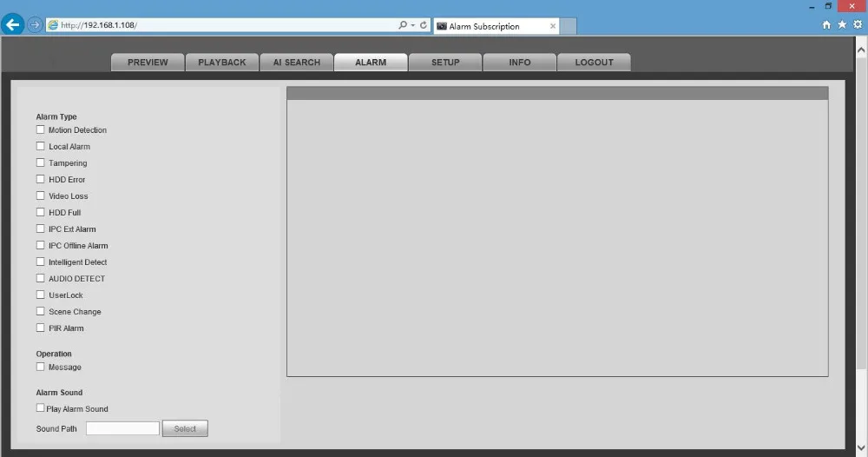Switch to the PREVIEW tab
This screenshot has height=457, width=868.
pyautogui.click(x=148, y=62)
